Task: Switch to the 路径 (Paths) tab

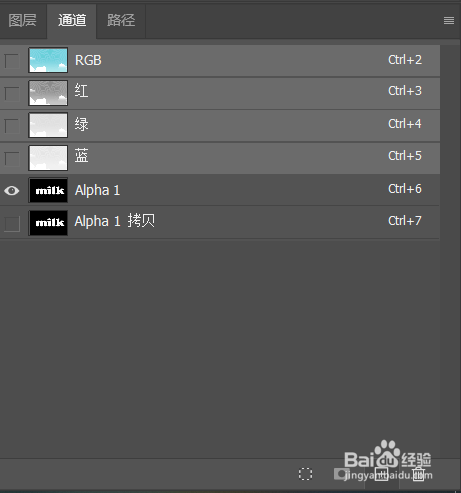Action: point(121,20)
